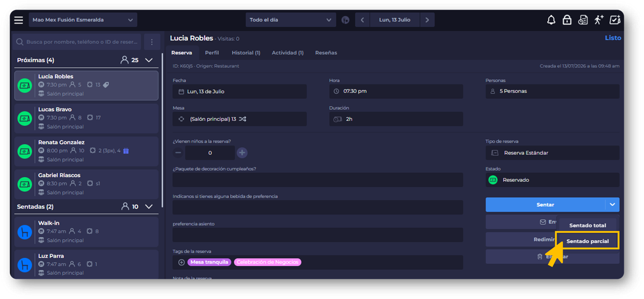The height and width of the screenshot is (299, 644).
Task: Click the blue Sentar button
Action: pos(545,205)
